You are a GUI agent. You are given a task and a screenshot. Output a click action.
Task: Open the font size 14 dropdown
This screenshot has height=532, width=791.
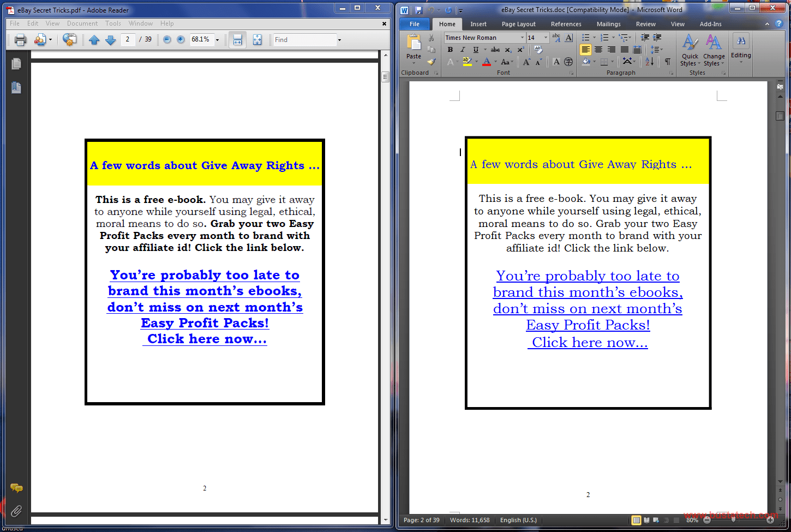546,38
